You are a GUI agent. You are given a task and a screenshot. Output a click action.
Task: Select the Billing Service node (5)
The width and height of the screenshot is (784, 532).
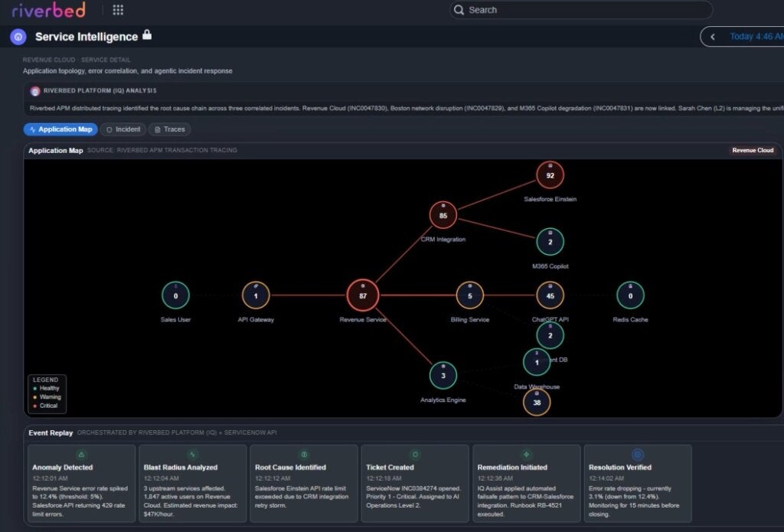[x=469, y=295]
